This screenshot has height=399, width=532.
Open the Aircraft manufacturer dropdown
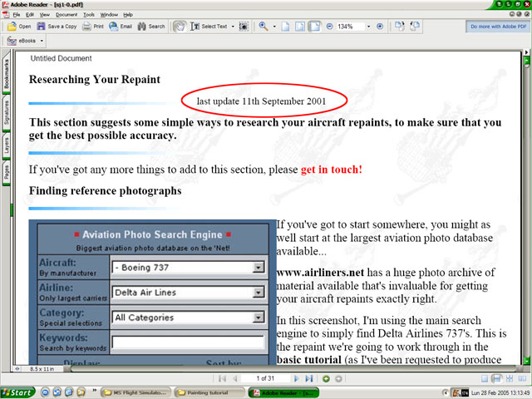coord(259,268)
